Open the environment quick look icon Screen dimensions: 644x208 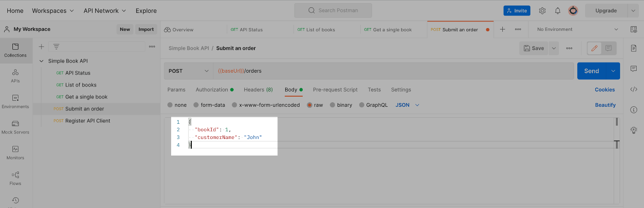click(x=633, y=29)
